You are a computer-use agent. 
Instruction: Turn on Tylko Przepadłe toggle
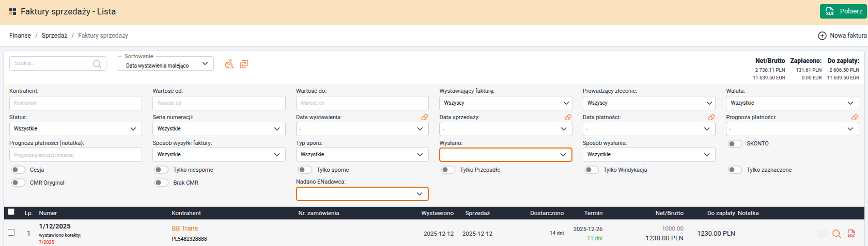click(448, 170)
